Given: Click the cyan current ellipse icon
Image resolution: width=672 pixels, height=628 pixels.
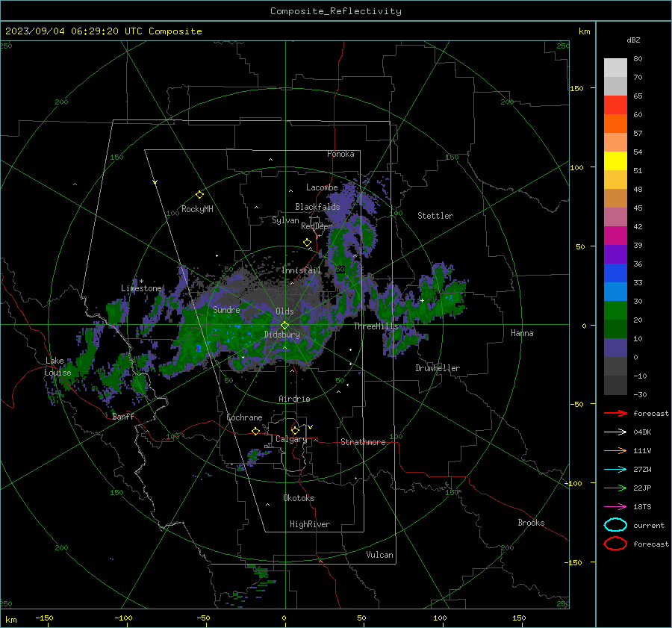Looking at the screenshot, I should click(x=615, y=525).
